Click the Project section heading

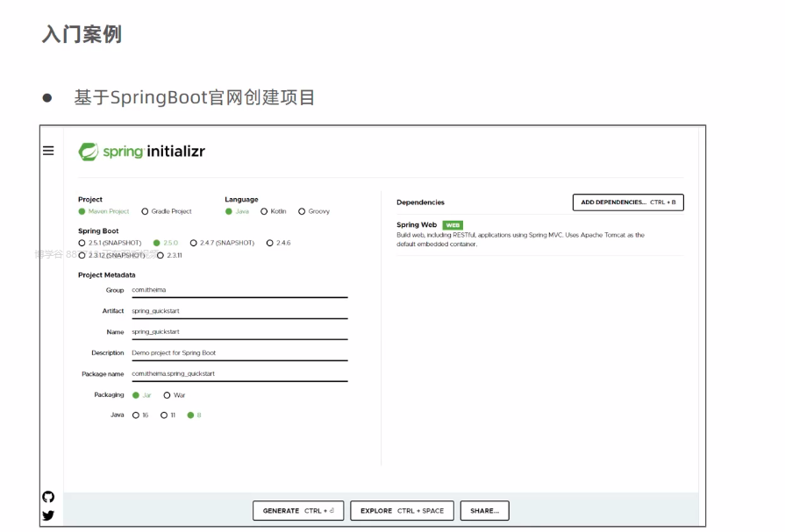pyautogui.click(x=90, y=199)
